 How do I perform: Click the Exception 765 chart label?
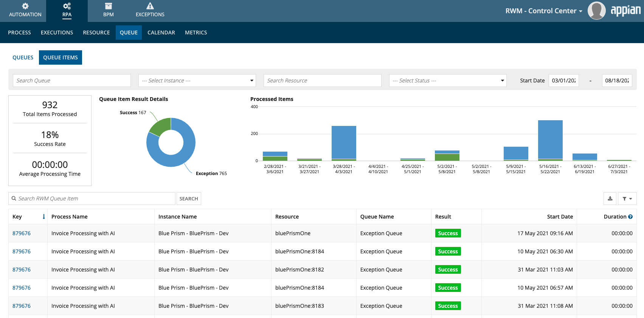(x=211, y=174)
